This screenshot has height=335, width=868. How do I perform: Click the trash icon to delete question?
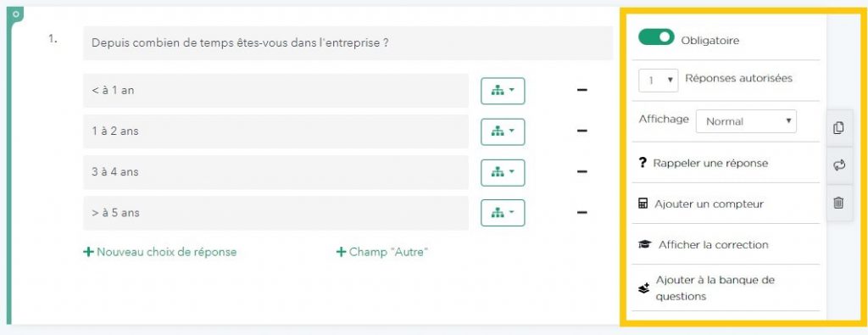pos(838,203)
